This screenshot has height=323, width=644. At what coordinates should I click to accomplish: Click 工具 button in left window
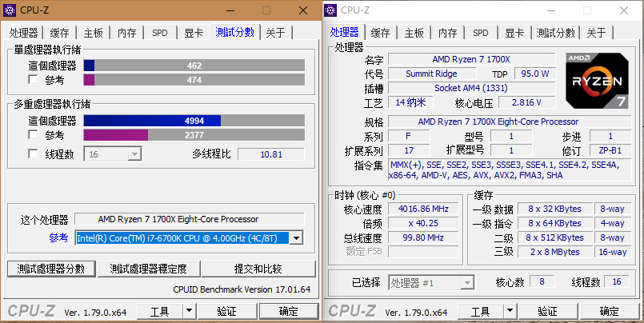pos(160,312)
